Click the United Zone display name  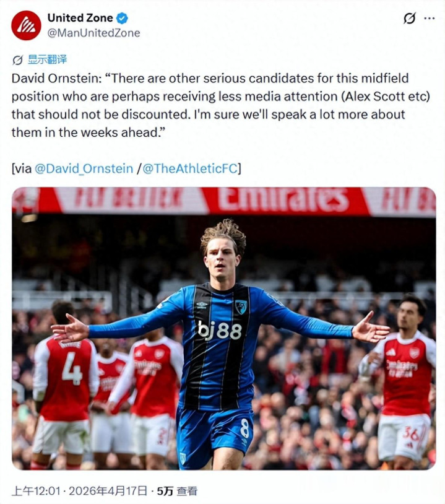coord(80,18)
